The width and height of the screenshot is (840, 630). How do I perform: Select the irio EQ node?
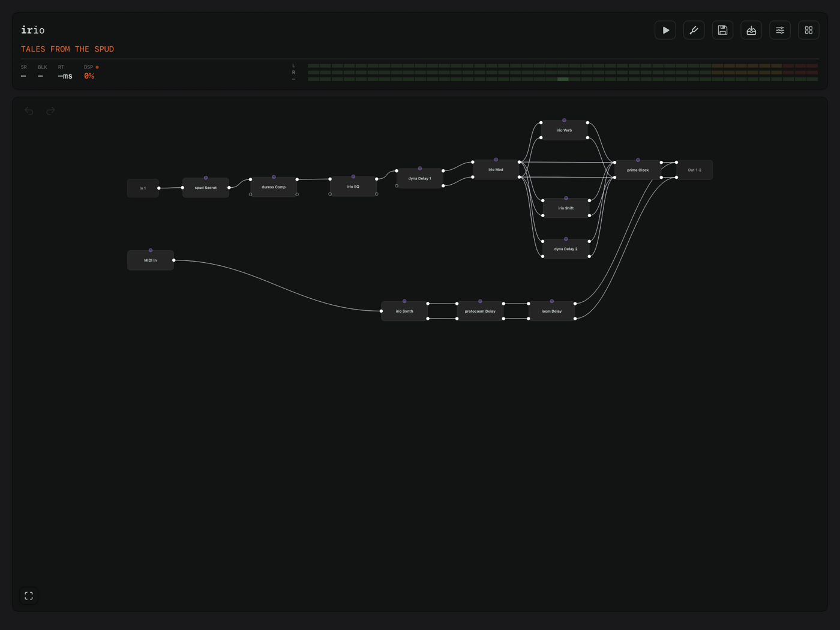point(353,187)
